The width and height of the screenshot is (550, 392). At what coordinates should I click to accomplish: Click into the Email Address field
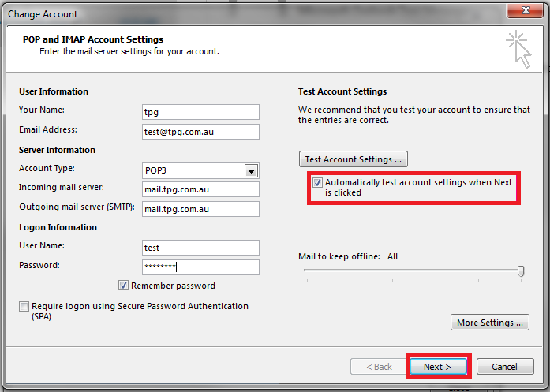point(200,132)
